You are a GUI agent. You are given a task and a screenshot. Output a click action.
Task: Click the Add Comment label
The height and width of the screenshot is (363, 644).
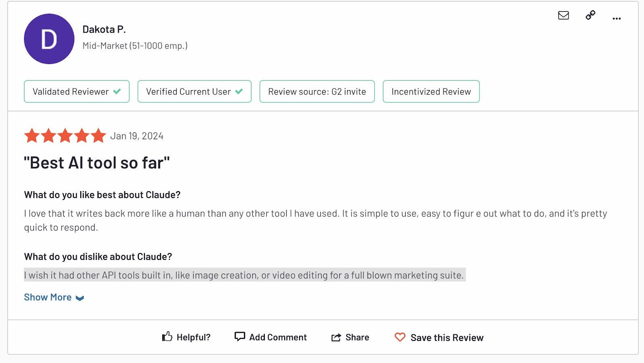pos(278,337)
